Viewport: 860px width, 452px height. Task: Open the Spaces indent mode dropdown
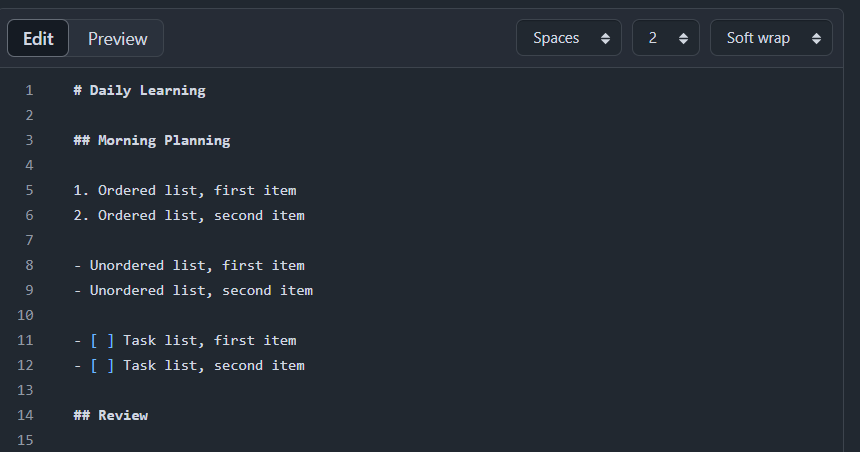coord(569,38)
